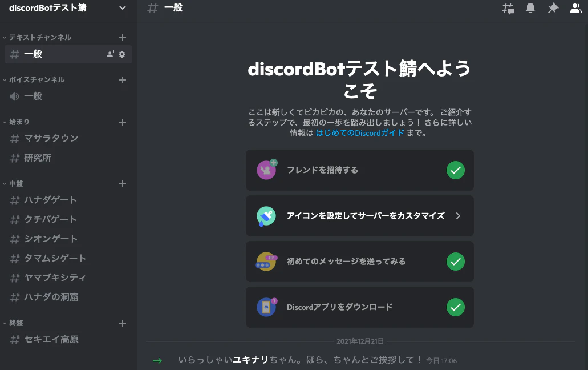588x370 pixels.
Task: Open the マサラタウン channel
Action: [68, 139]
